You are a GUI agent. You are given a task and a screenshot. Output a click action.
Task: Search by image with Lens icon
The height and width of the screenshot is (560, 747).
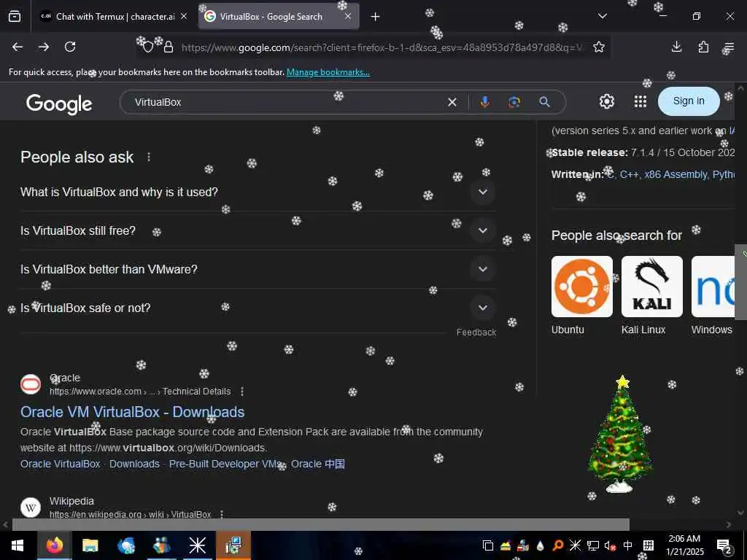514,102
